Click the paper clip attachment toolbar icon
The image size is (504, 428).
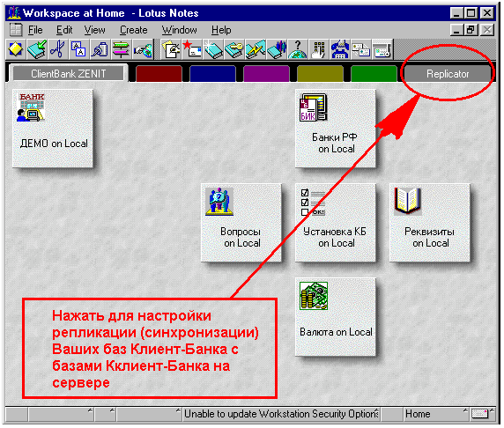click(100, 50)
